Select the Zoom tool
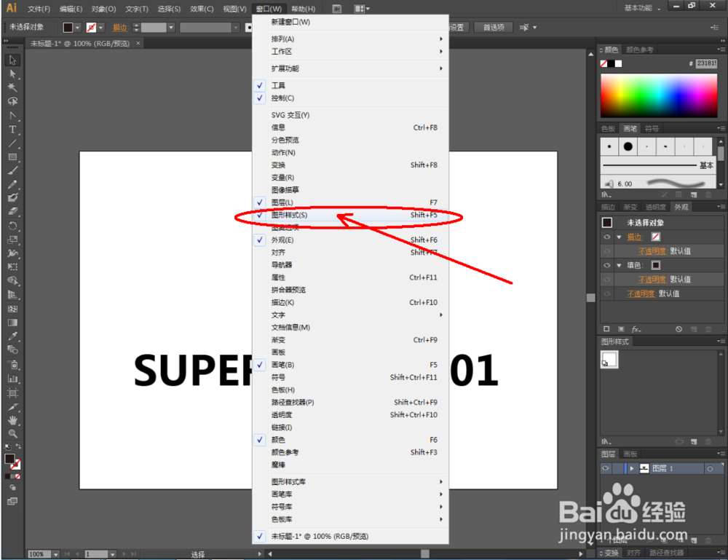The width and height of the screenshot is (728, 560). [12, 434]
